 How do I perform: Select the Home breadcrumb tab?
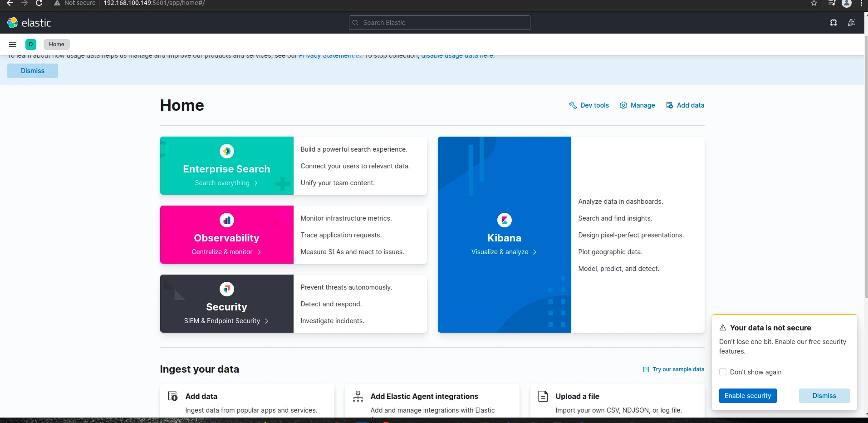(x=56, y=44)
